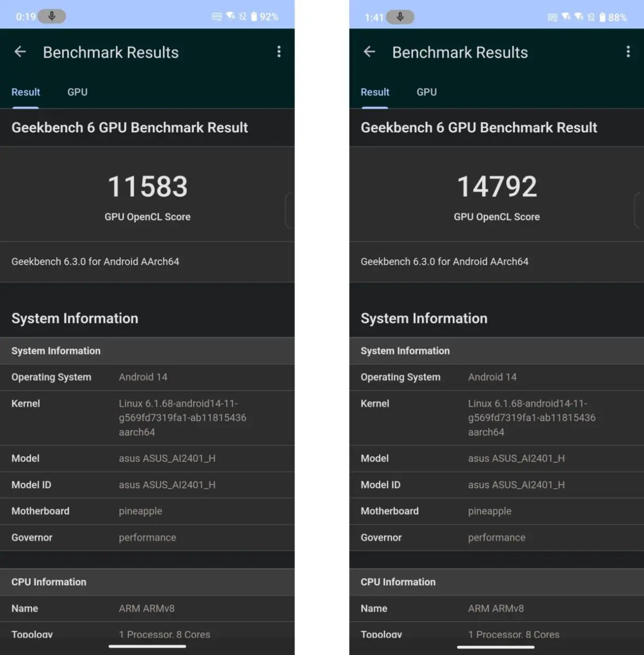The width and height of the screenshot is (644, 655).
Task: Tap the 14792 GPU OpenCL score value
Action: tap(497, 187)
